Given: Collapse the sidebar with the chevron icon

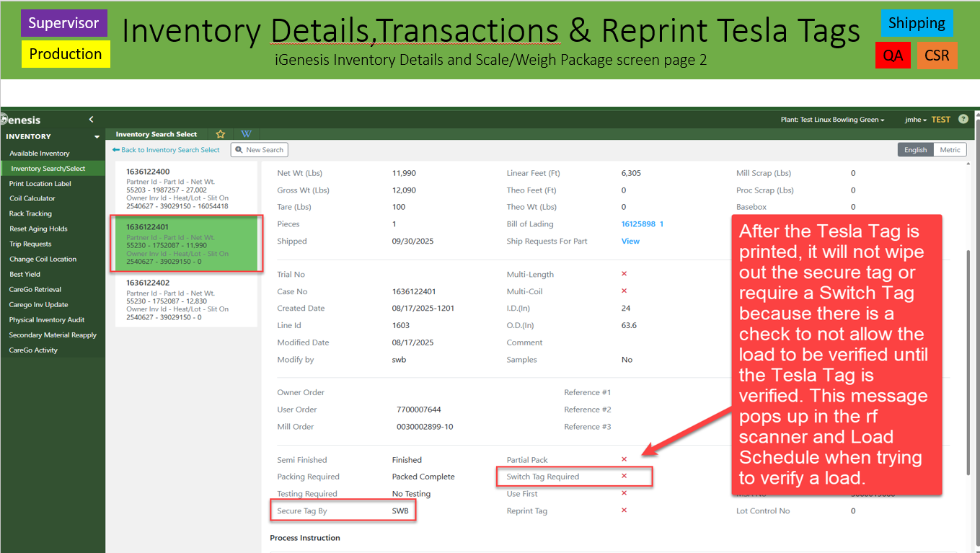Looking at the screenshot, I should tap(91, 120).
